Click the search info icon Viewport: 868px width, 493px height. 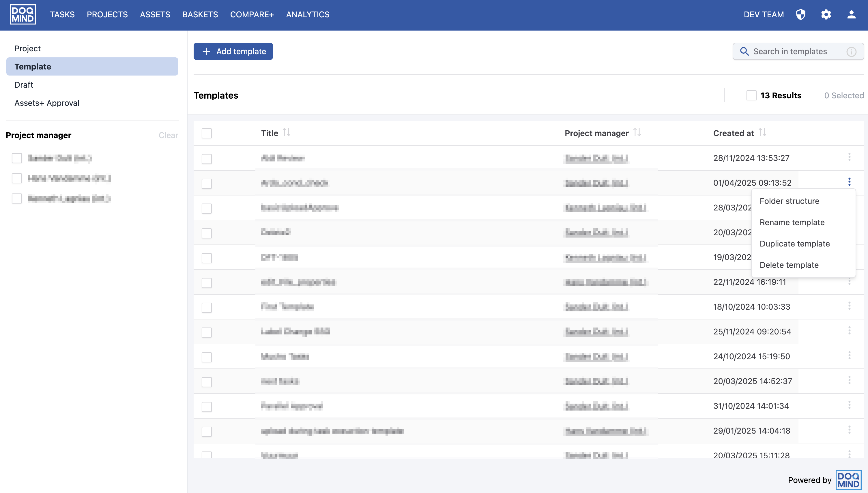[x=851, y=52]
